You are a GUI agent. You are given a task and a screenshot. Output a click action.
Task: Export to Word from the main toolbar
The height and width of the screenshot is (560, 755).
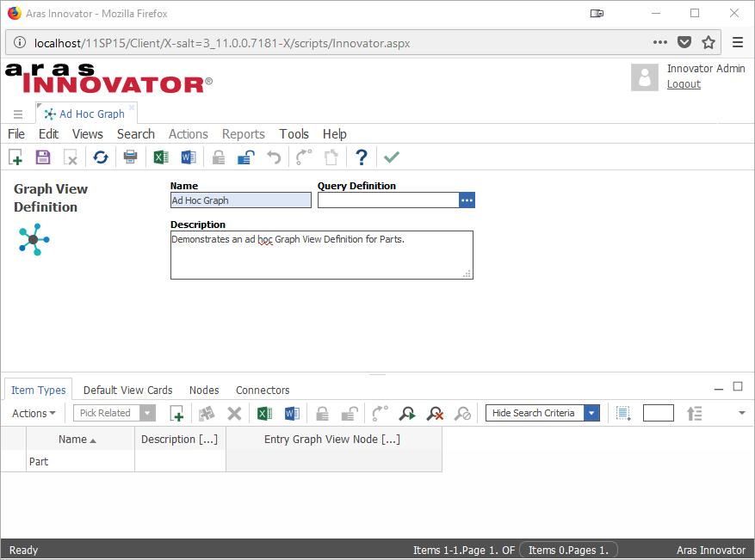click(189, 157)
